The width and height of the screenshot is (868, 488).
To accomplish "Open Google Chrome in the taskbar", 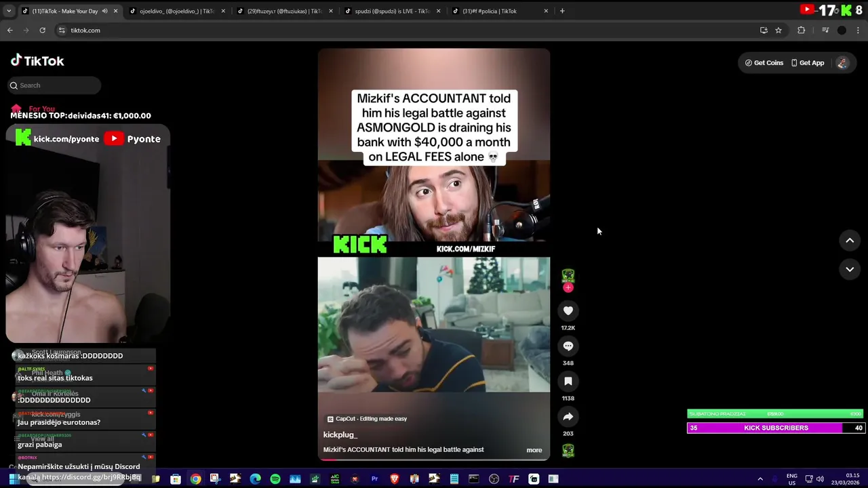I will click(195, 479).
